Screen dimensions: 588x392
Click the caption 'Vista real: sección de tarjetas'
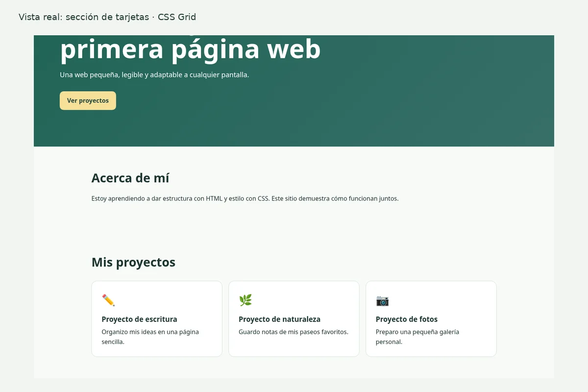coord(107,17)
